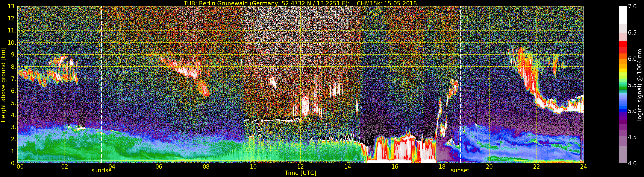
Task: Click the 'Height above ground [km]' axis label
Action: click(3, 84)
